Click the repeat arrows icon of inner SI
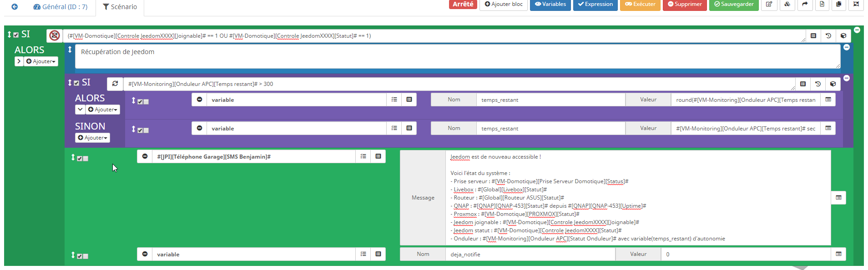 coord(115,84)
